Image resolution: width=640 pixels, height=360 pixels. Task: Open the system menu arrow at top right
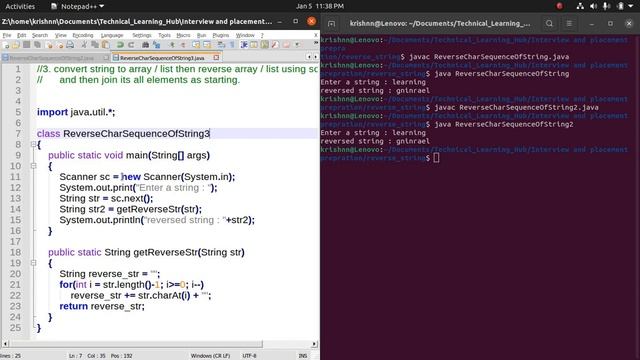coord(631,6)
